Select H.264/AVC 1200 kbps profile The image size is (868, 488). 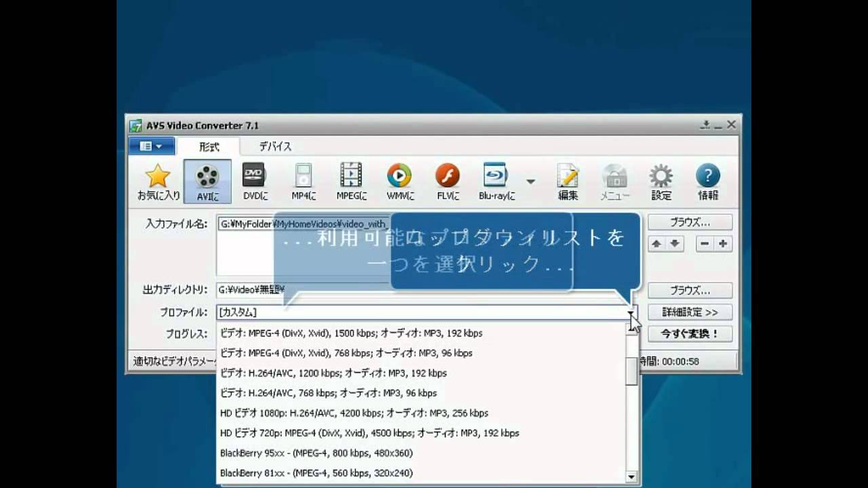tap(420, 373)
